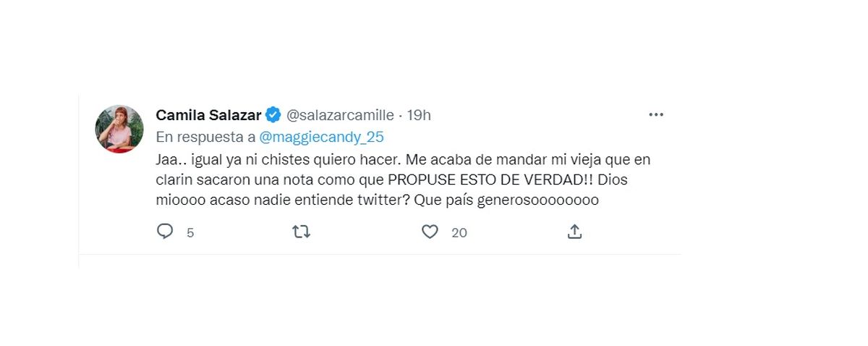Click the 19h timestamp
The width and height of the screenshot is (868, 346).
419,115
